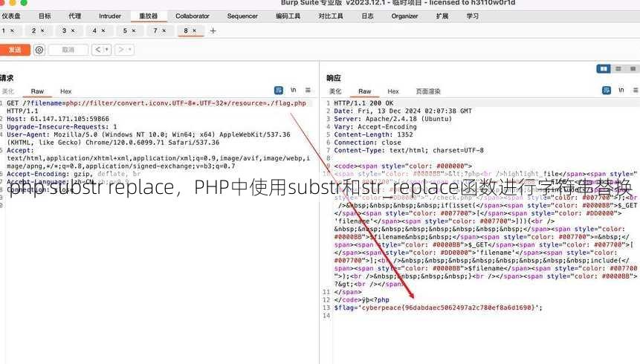This screenshot has height=364, width=640.
Task: Switch to repeater tab 5
Action: [x=125, y=30]
